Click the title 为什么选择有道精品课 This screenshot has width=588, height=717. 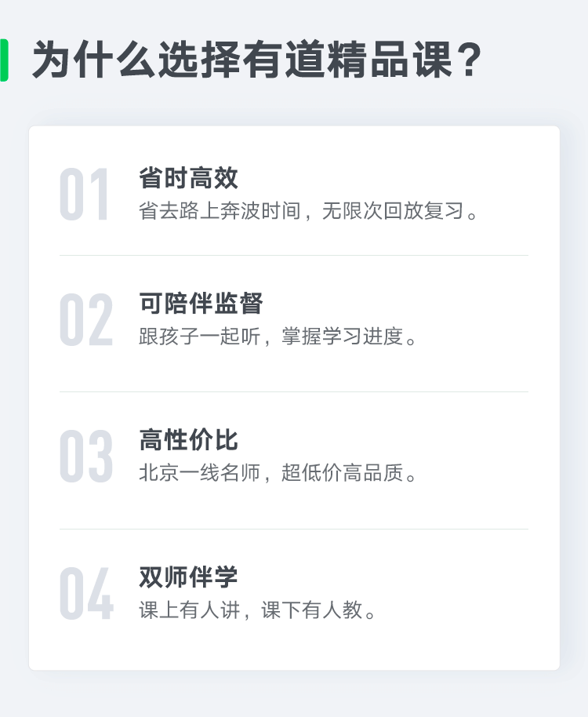point(241,61)
